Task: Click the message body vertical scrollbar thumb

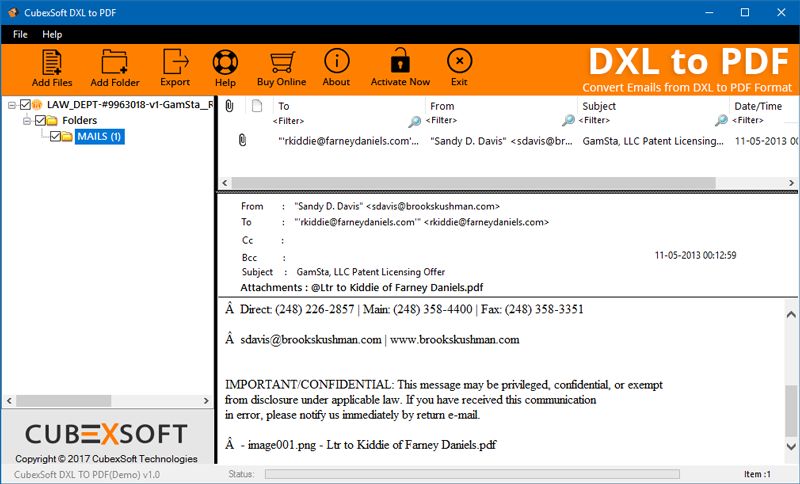Action: (791, 411)
